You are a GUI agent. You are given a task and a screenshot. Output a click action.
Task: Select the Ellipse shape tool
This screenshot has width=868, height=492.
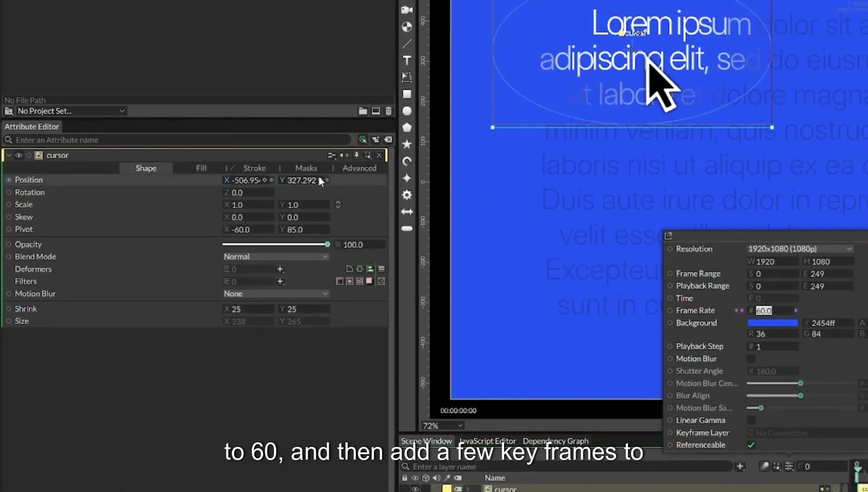point(407,111)
